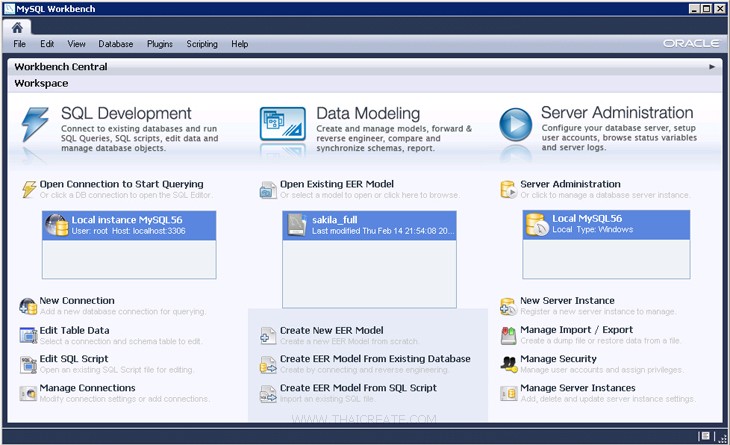The height and width of the screenshot is (445, 730).
Task: Click the Server Administration section link
Action: point(570,184)
